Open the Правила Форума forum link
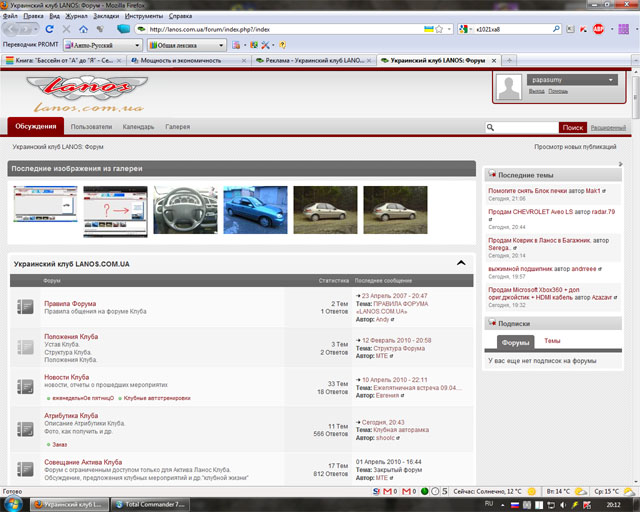Image resolution: width=640 pixels, height=512 pixels. click(x=70, y=304)
